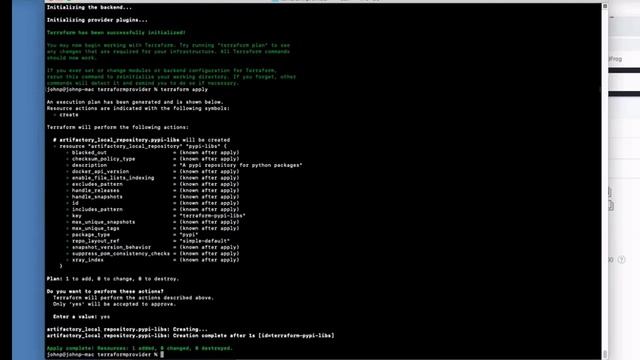Click the 'blacked_out' attribute row
Image resolution: width=640 pixels, height=360 pixels.
[x=153, y=153]
